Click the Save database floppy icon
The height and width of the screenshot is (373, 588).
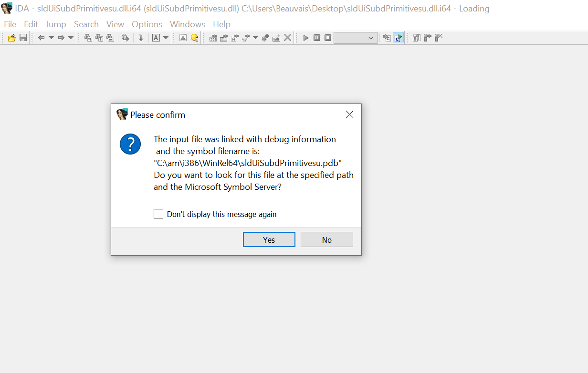(x=23, y=38)
